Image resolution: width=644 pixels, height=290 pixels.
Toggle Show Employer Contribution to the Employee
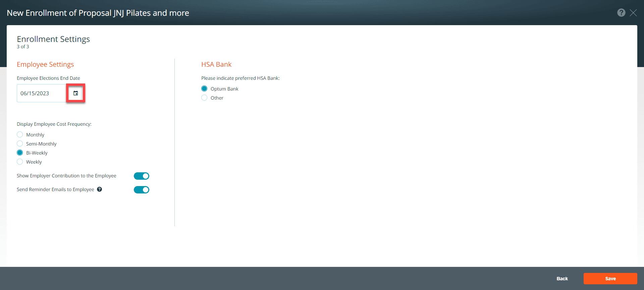(142, 176)
